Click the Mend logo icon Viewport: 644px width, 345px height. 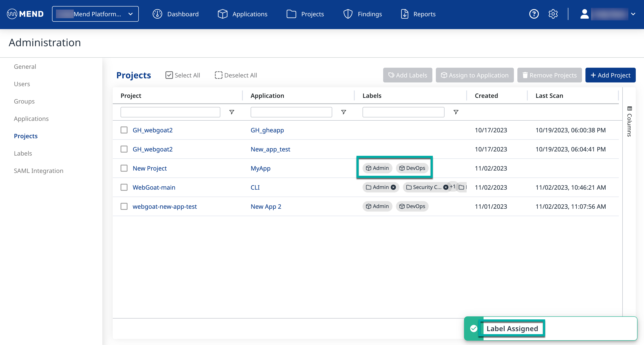coord(12,14)
